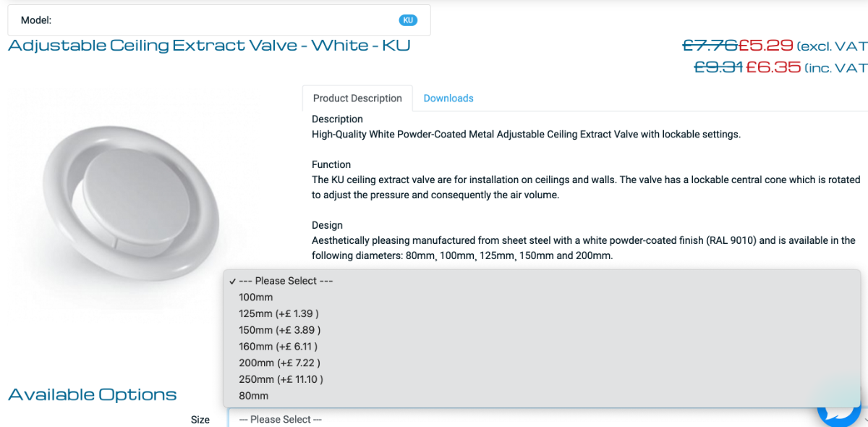Viewport: 868px width, 427px height.
Task: Open the Product Description tab
Action: pos(357,98)
